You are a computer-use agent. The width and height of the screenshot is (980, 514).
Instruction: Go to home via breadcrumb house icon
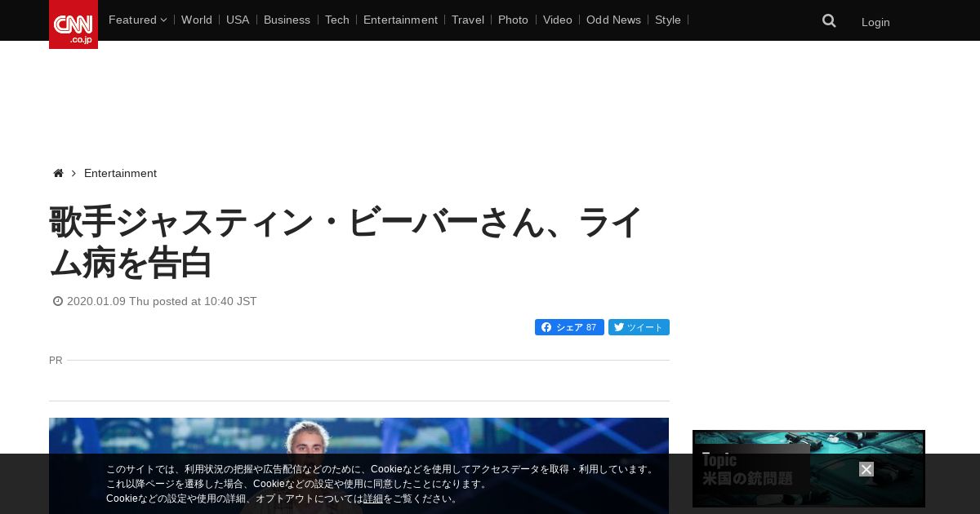[58, 173]
